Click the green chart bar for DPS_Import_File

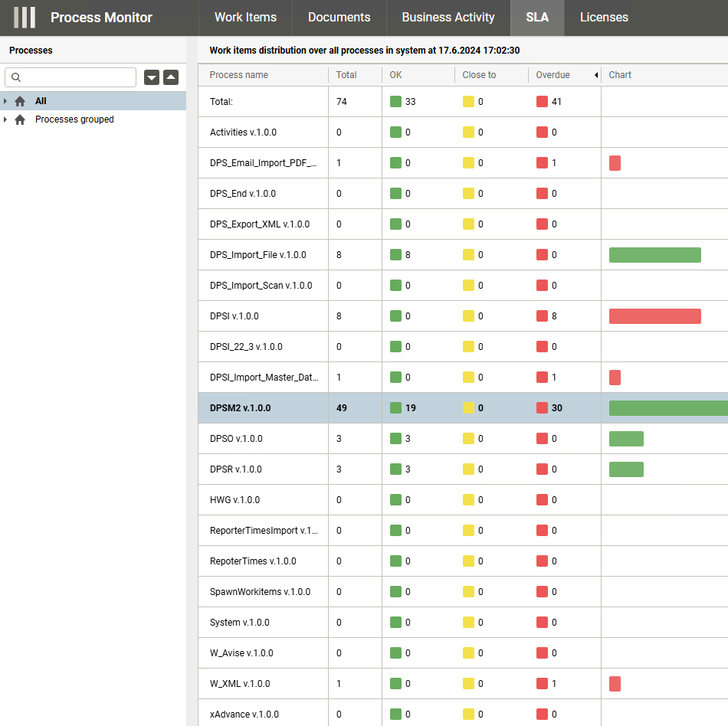(654, 255)
